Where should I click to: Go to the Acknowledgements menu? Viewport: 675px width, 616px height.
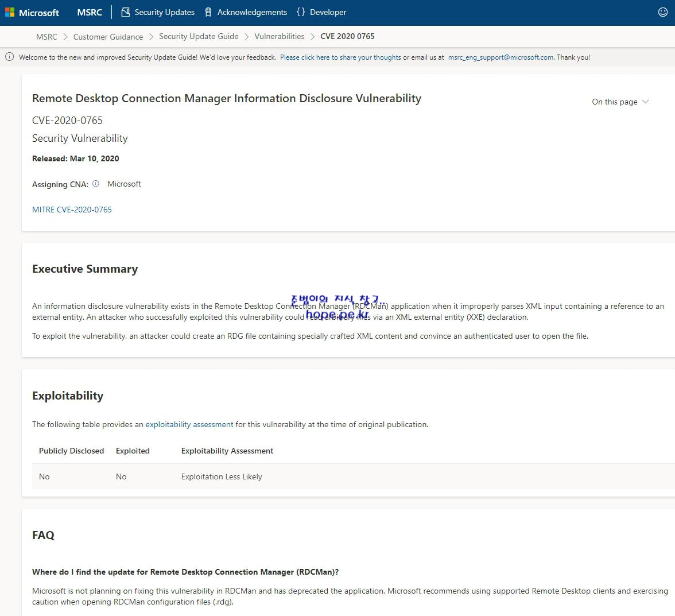252,12
